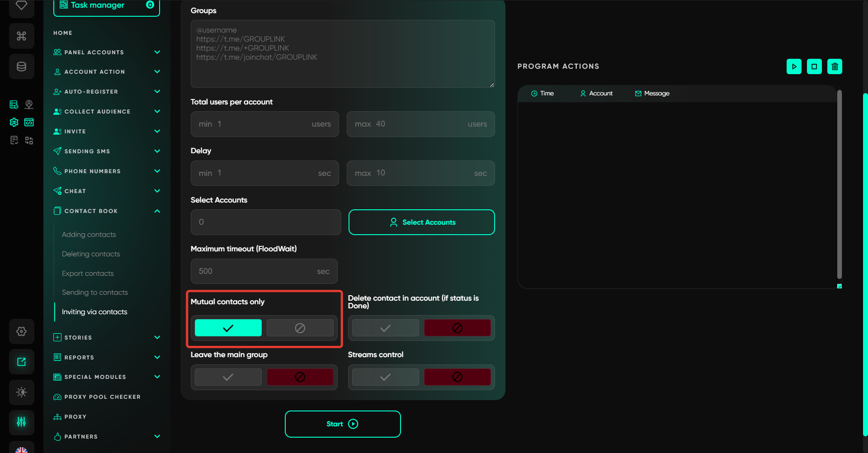868x453 pixels.
Task: Click the Select Accounts button
Action: [421, 222]
